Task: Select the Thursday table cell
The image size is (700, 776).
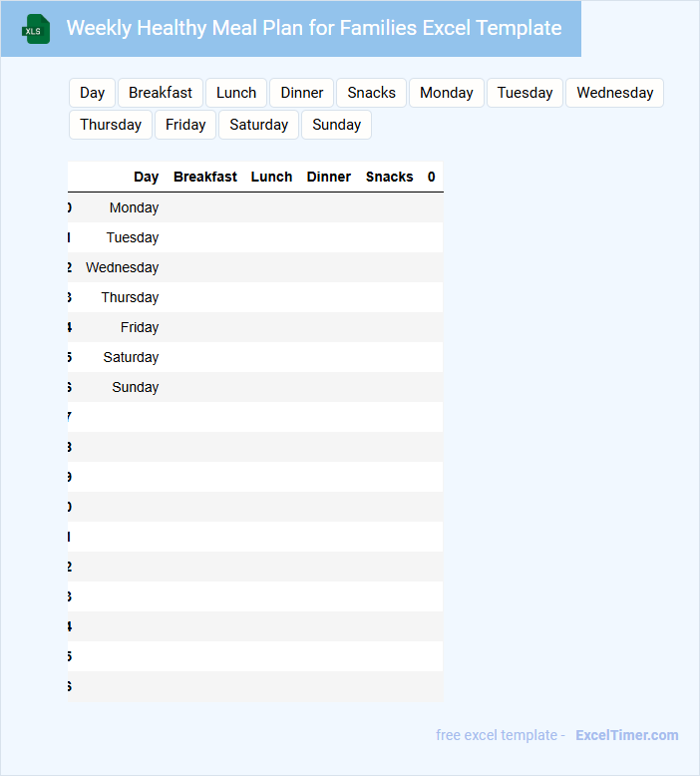Action: pyautogui.click(x=130, y=297)
